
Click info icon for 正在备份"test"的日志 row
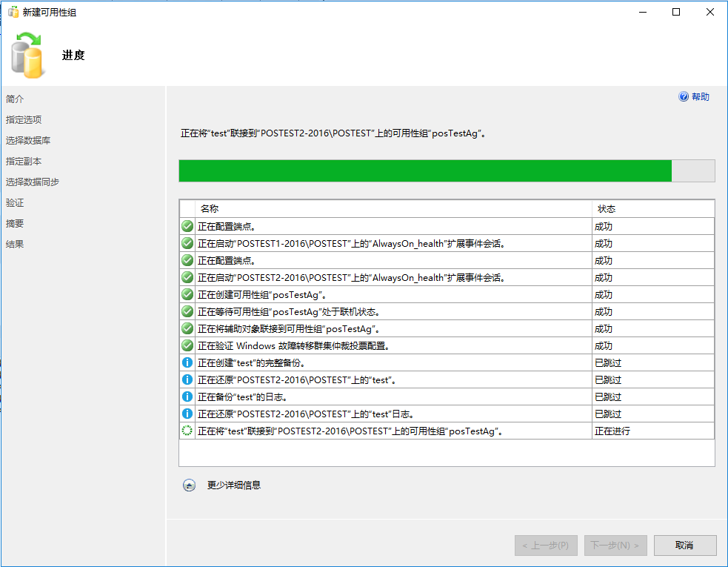[x=187, y=397]
